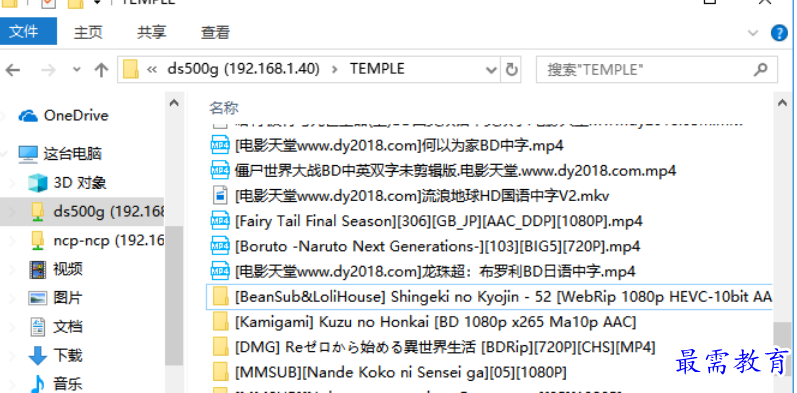Select file 僵尸世界大战BD中英双字未剪辑版

[x=455, y=170]
